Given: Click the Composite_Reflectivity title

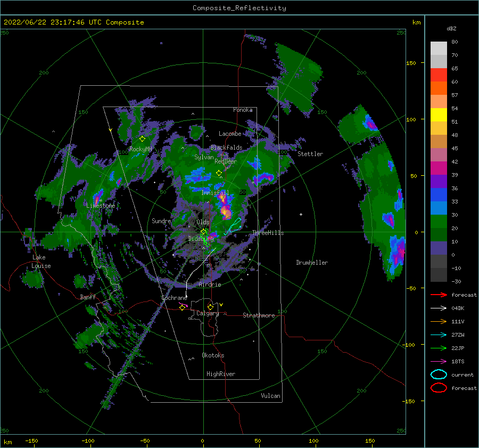Looking at the screenshot, I should (x=239, y=8).
